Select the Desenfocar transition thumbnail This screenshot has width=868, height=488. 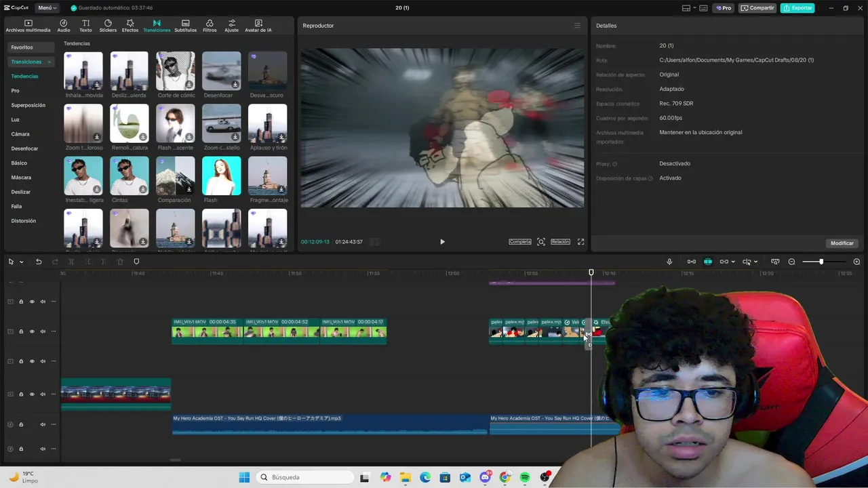[222, 70]
